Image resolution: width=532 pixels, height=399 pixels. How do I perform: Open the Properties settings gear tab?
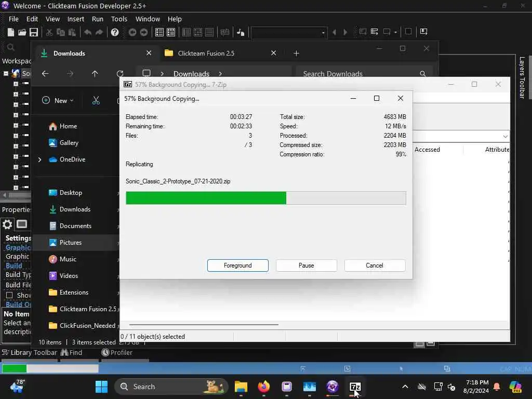pos(7,224)
